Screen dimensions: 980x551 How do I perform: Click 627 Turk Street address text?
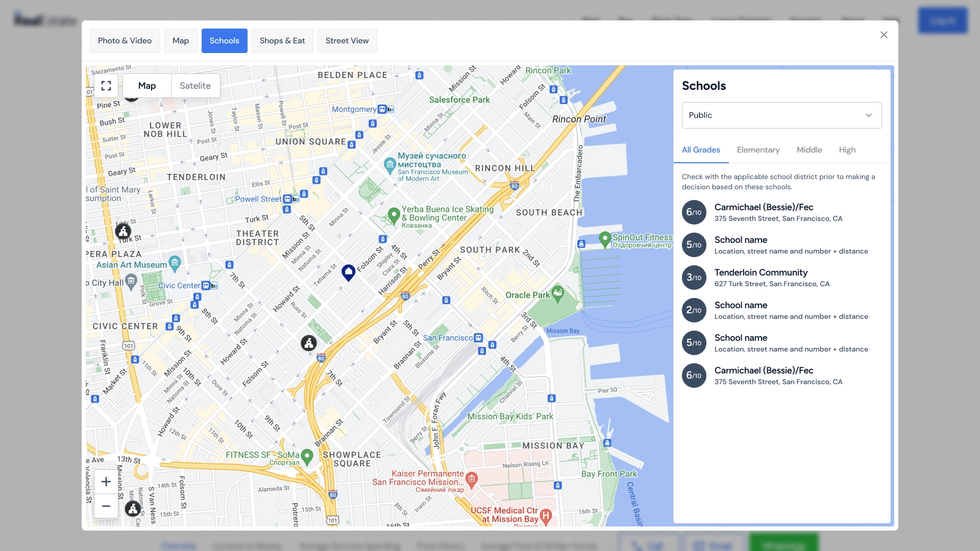(772, 284)
